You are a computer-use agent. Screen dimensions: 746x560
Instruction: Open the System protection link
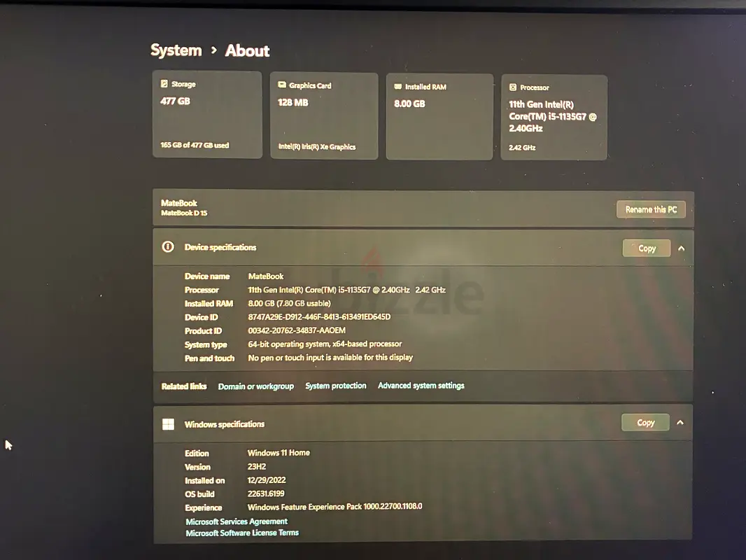[x=336, y=386]
